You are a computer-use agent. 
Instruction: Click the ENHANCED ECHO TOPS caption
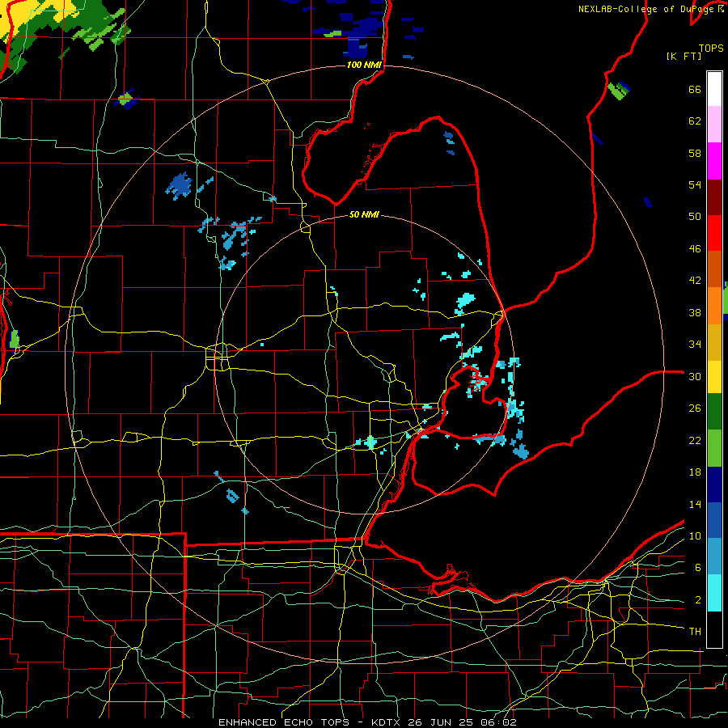(x=284, y=722)
